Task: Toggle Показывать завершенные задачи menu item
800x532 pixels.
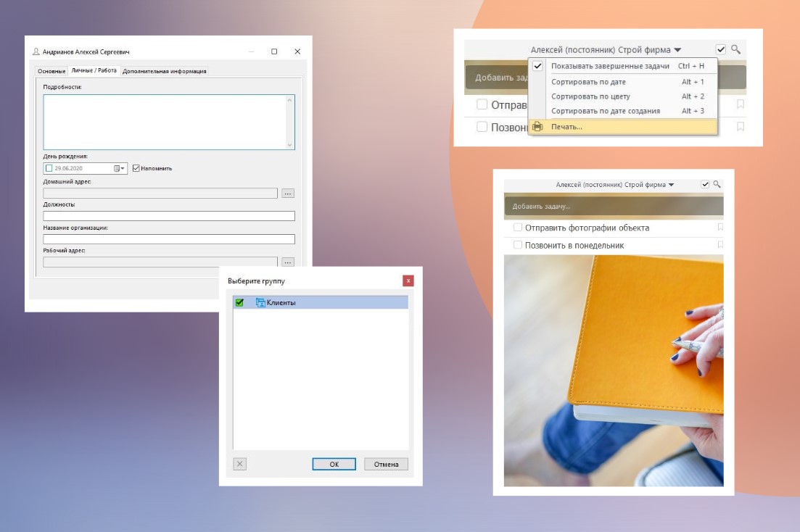Action: 623,66
